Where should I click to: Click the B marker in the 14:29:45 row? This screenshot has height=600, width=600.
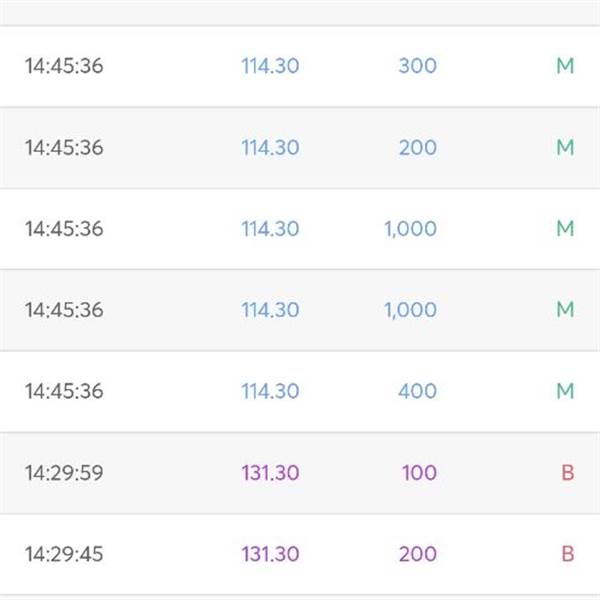coord(567,553)
